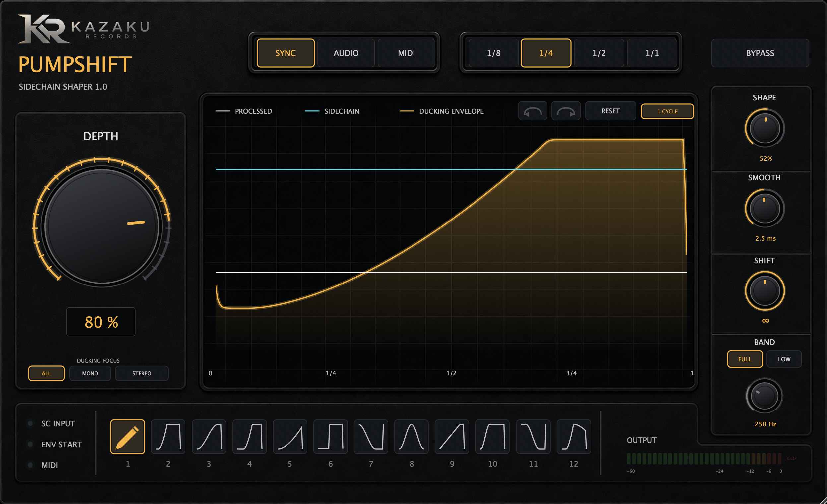This screenshot has height=504, width=827.
Task: Click the band frequency knob above 250 Hz
Action: [x=764, y=396]
